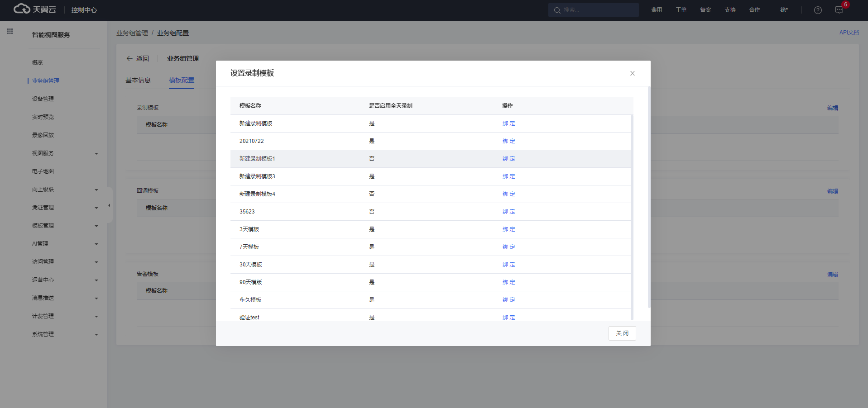This screenshot has width=868, height=408.
Task: Bind the 20210722 template
Action: pyautogui.click(x=508, y=141)
